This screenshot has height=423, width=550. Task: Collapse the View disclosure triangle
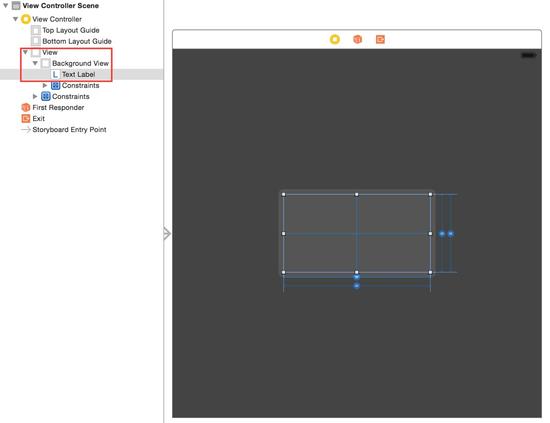coord(25,52)
